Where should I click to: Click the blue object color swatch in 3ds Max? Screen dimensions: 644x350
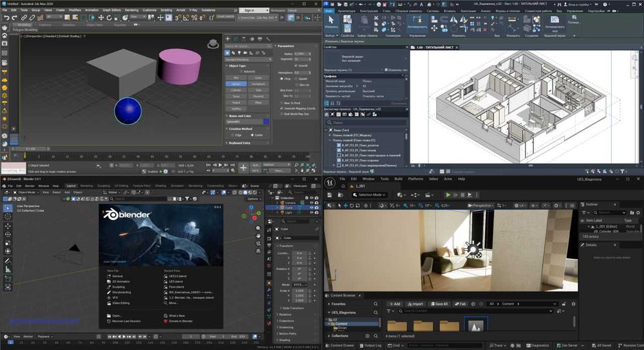point(266,122)
